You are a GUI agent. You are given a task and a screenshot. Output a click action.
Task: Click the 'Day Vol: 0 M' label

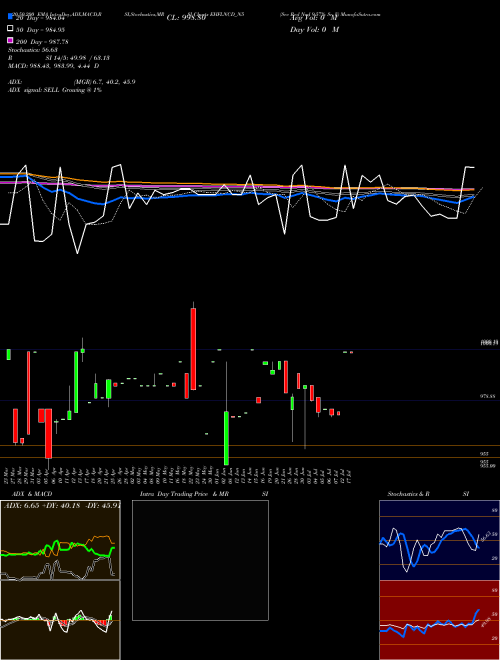click(x=314, y=29)
